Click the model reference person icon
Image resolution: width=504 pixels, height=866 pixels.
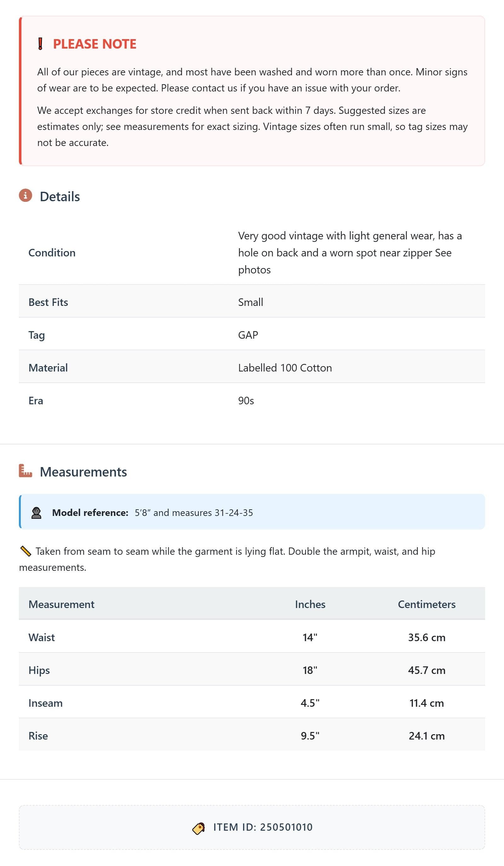[x=37, y=513]
